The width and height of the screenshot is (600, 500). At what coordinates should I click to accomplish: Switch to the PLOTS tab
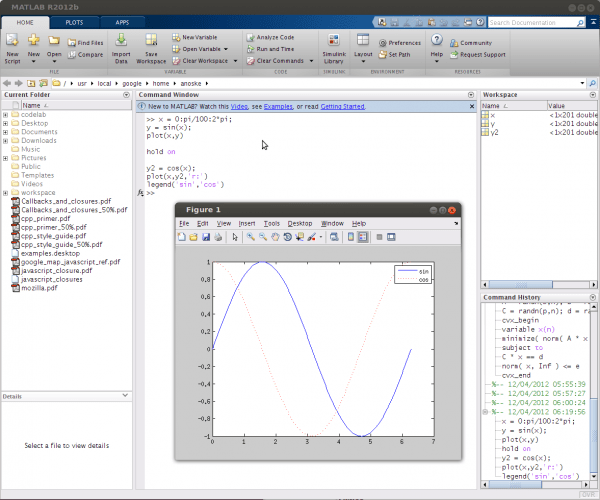point(74,23)
